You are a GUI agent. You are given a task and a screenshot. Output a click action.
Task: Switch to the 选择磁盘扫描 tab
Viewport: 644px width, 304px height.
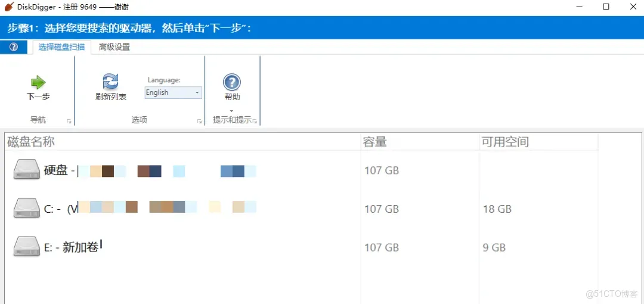pos(61,47)
